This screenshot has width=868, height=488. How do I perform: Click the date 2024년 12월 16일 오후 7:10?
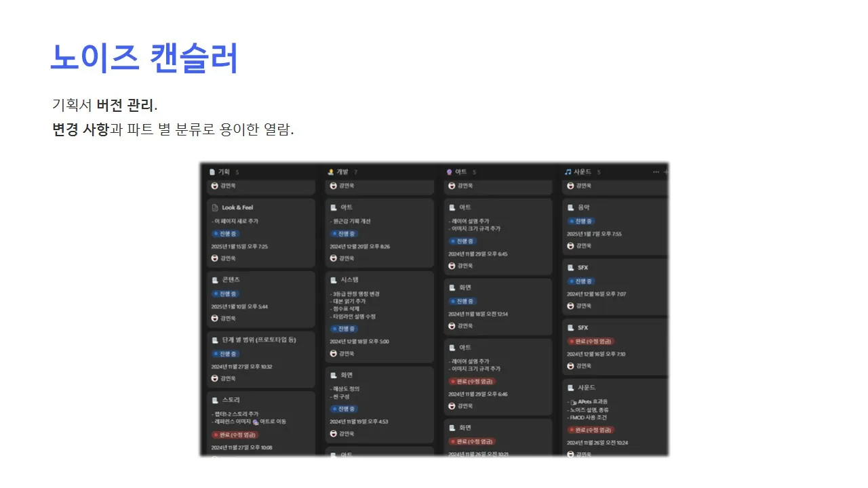[596, 354]
